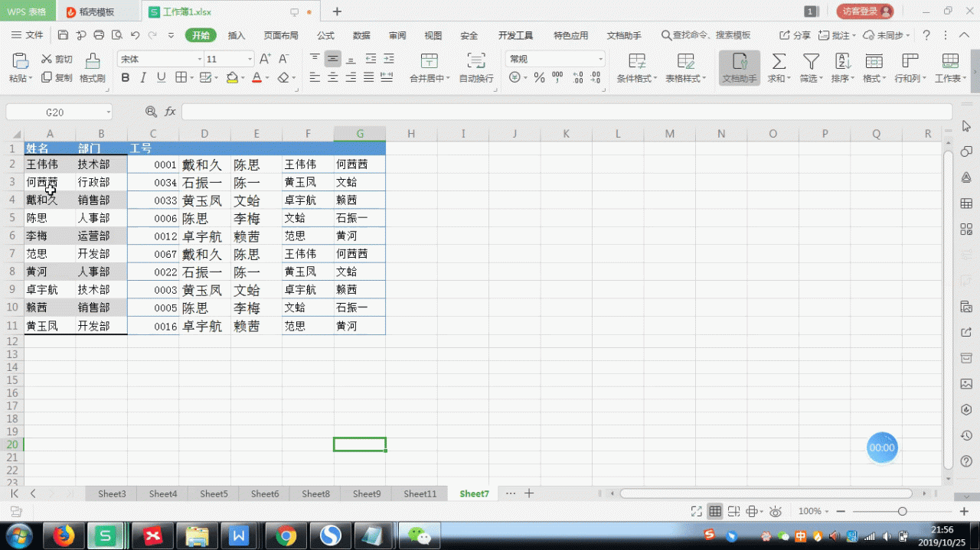Viewport: 980px width, 550px height.
Task: Open Table Style (表格样式) menu
Action: click(x=685, y=68)
